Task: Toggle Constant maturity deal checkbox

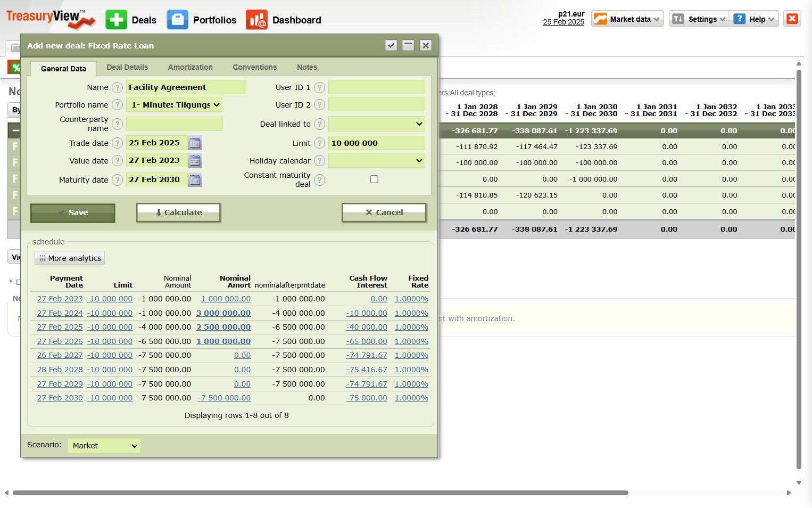Action: pyautogui.click(x=374, y=179)
